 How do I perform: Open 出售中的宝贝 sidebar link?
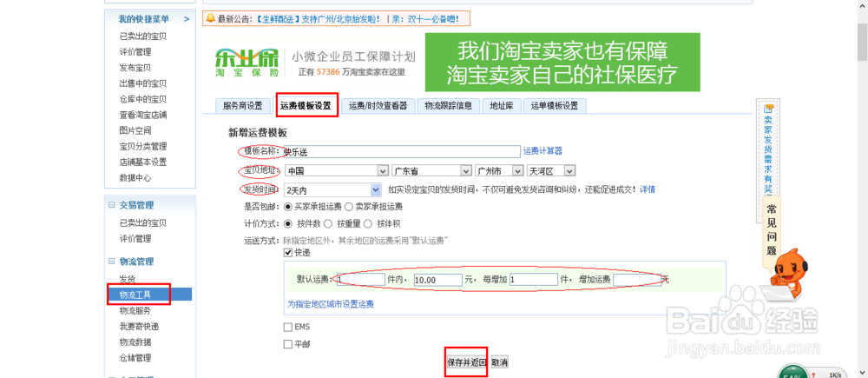[143, 83]
